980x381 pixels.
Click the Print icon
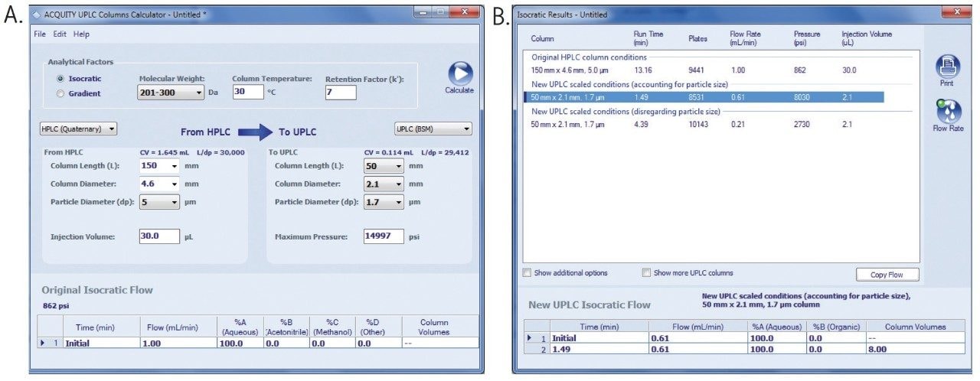tap(947, 67)
